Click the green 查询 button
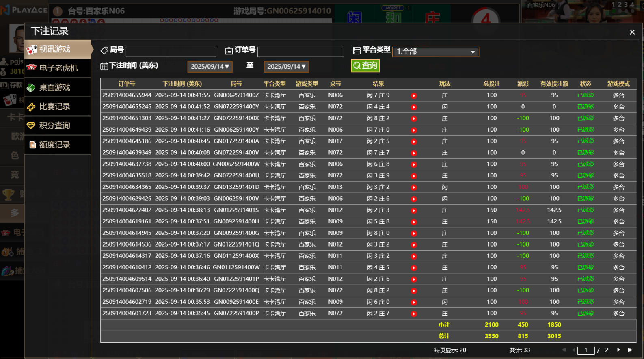644x359 pixels. (365, 66)
